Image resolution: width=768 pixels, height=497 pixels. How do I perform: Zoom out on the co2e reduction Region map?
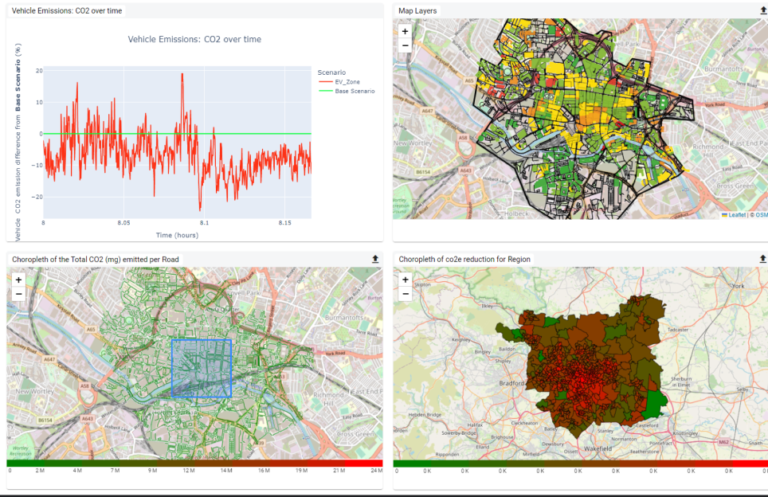tap(405, 294)
